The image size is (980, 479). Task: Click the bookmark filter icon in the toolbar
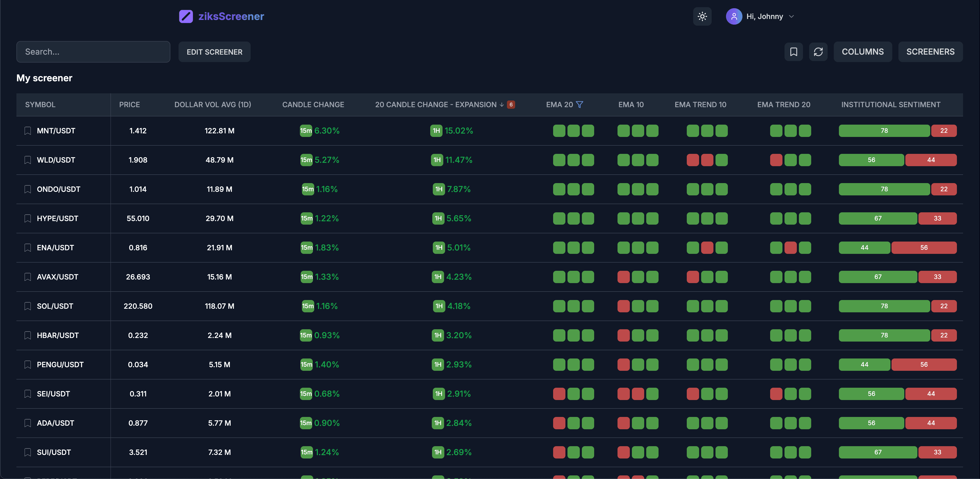coord(793,52)
